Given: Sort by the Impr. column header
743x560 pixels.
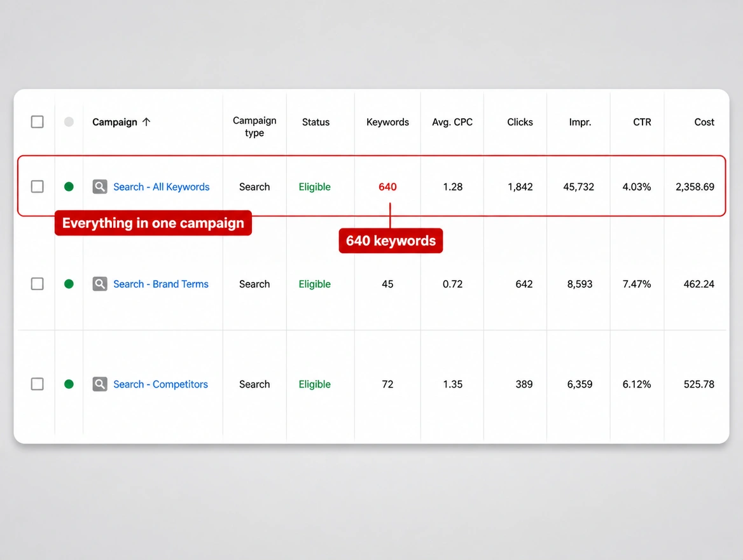Looking at the screenshot, I should [580, 122].
